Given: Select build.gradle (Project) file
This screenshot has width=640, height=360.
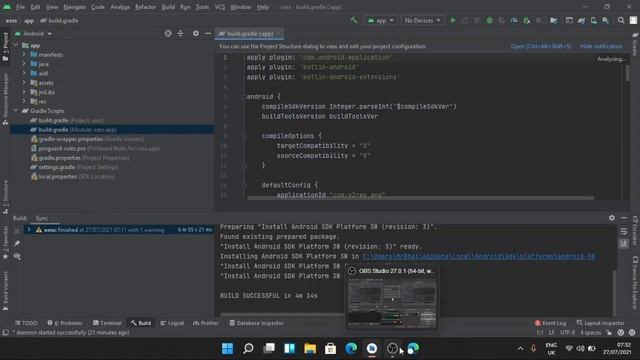Looking at the screenshot, I should [x=67, y=120].
